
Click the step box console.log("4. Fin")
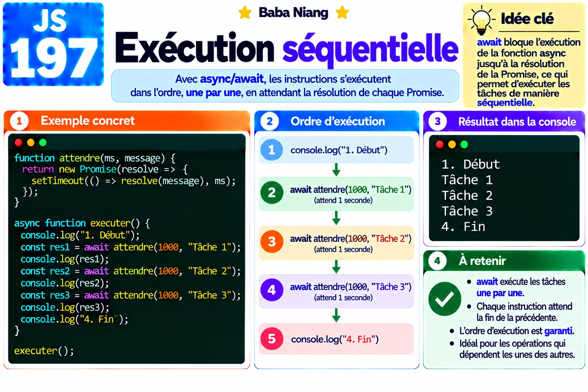click(x=336, y=339)
